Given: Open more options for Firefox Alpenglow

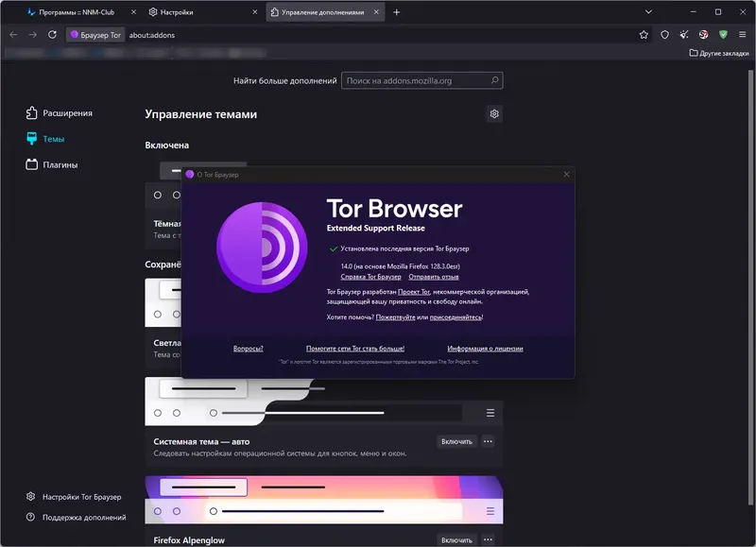Looking at the screenshot, I should click(488, 539).
